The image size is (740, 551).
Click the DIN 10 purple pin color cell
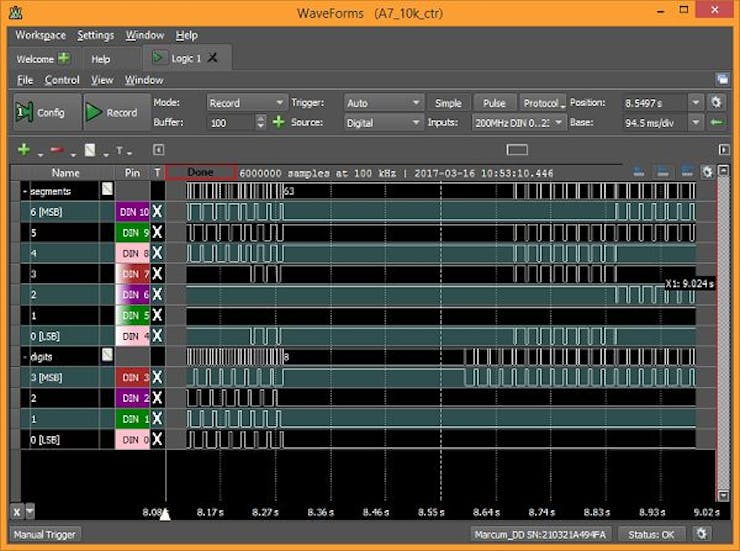point(133,212)
